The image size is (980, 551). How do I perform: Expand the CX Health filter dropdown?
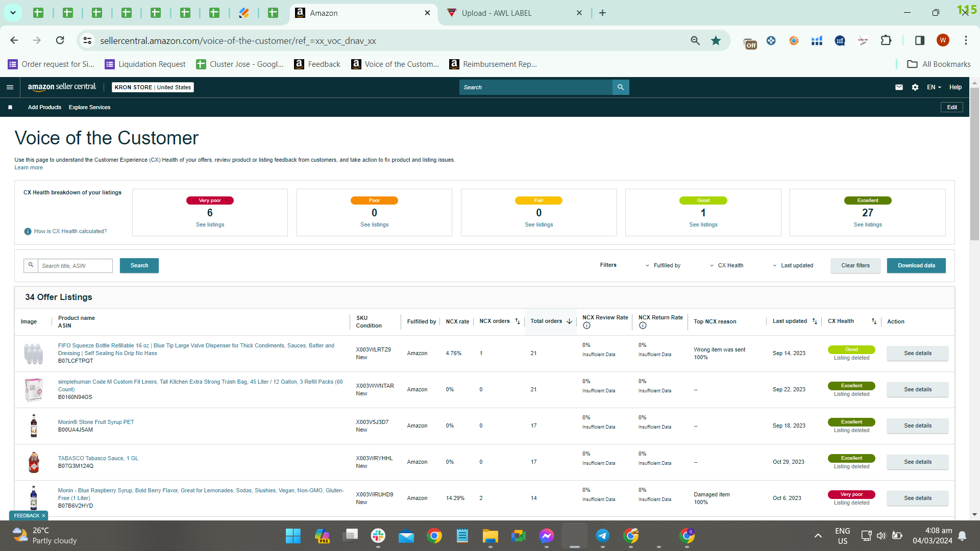click(x=727, y=265)
